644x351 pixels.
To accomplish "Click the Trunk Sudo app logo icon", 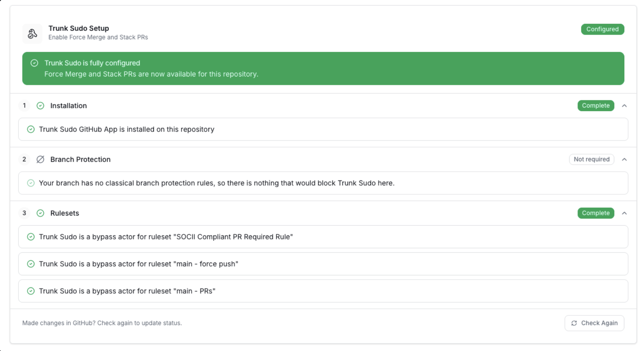I will [x=32, y=32].
